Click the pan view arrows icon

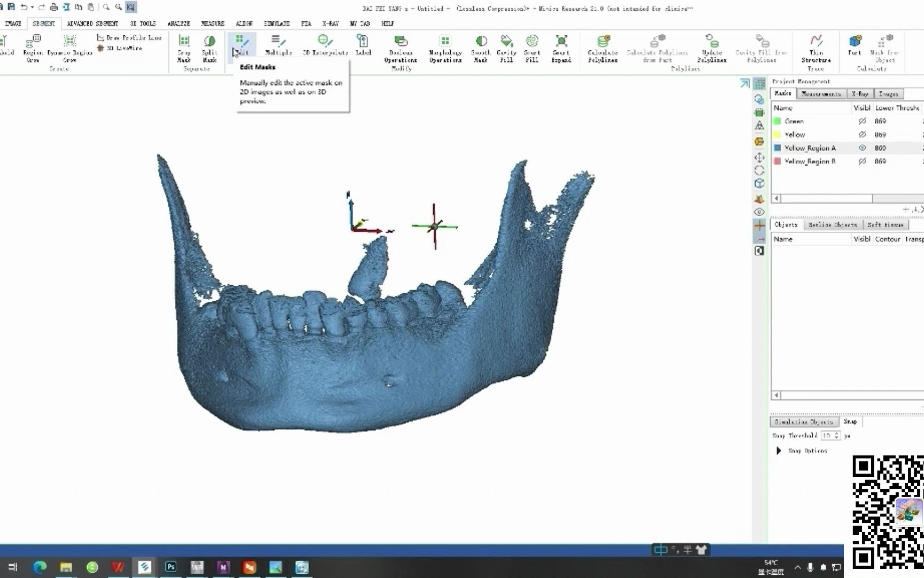coord(759,157)
